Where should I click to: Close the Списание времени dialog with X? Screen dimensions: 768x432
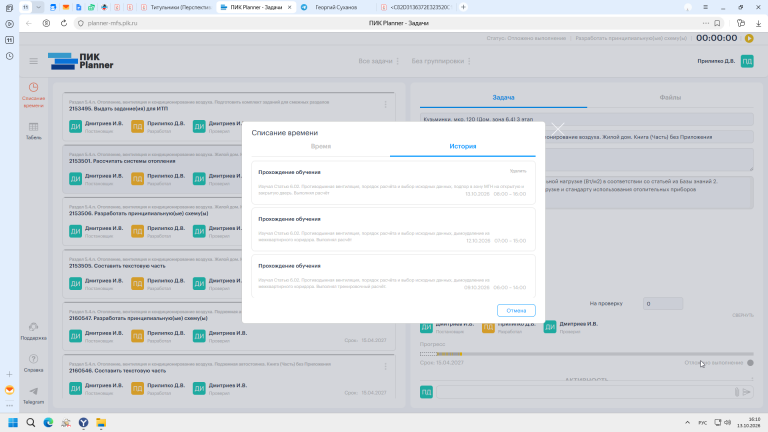tap(557, 129)
